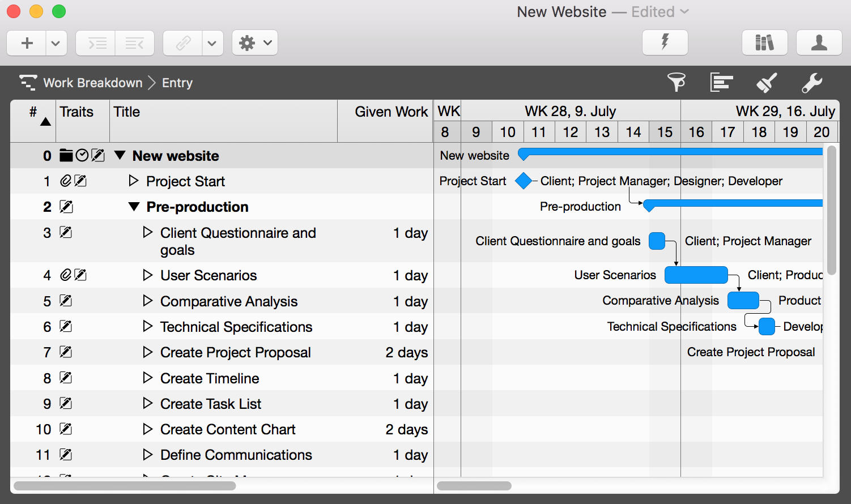The width and height of the screenshot is (851, 504).
Task: Click the lightning bolt reschedule button
Action: [x=665, y=42]
